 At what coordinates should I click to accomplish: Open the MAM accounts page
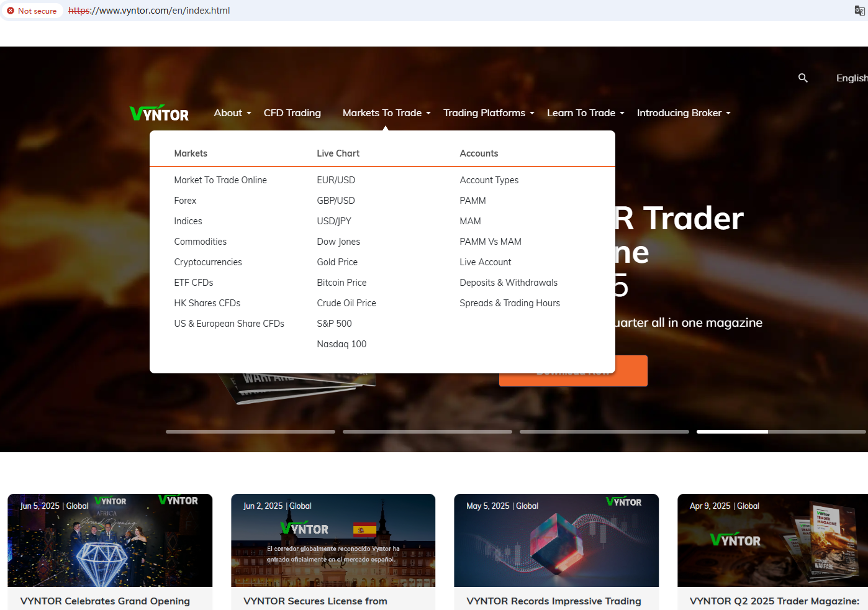click(470, 221)
